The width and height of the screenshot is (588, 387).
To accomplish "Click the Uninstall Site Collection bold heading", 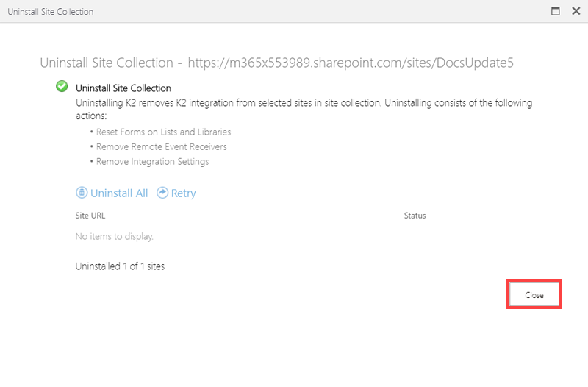I will pyautogui.click(x=123, y=88).
